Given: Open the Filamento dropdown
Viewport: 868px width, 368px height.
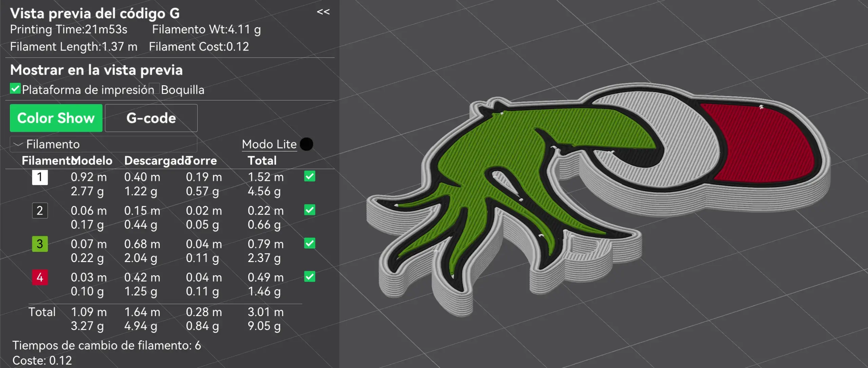Looking at the screenshot, I should [103, 144].
